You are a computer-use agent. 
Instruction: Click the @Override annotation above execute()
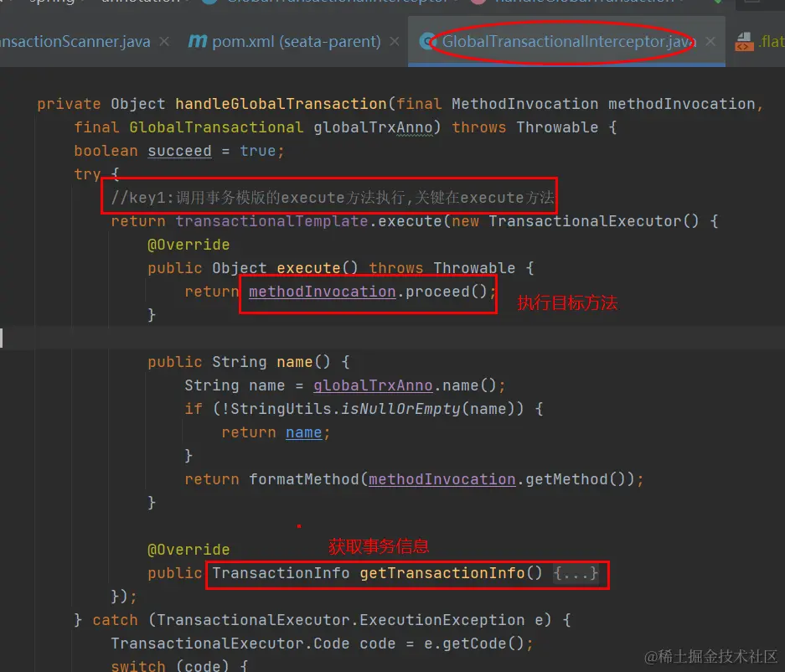pyautogui.click(x=189, y=245)
